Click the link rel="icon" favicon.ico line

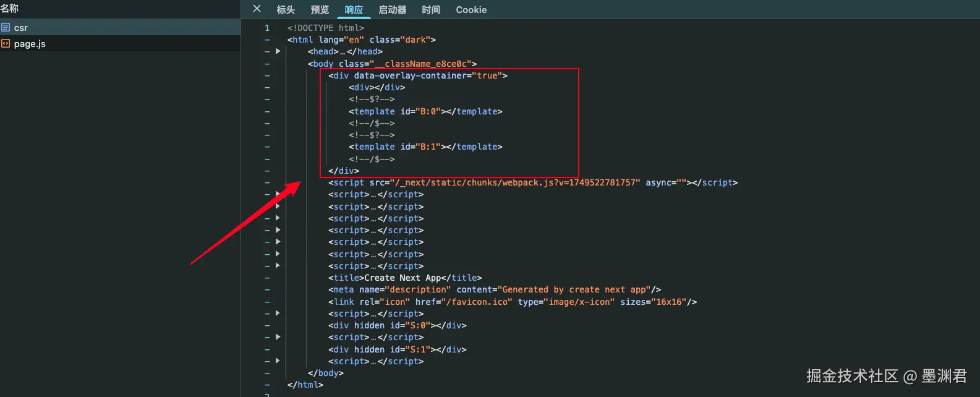[513, 302]
